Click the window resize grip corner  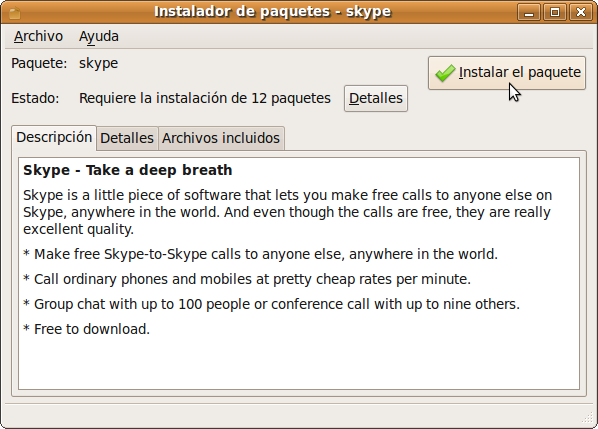point(588,418)
